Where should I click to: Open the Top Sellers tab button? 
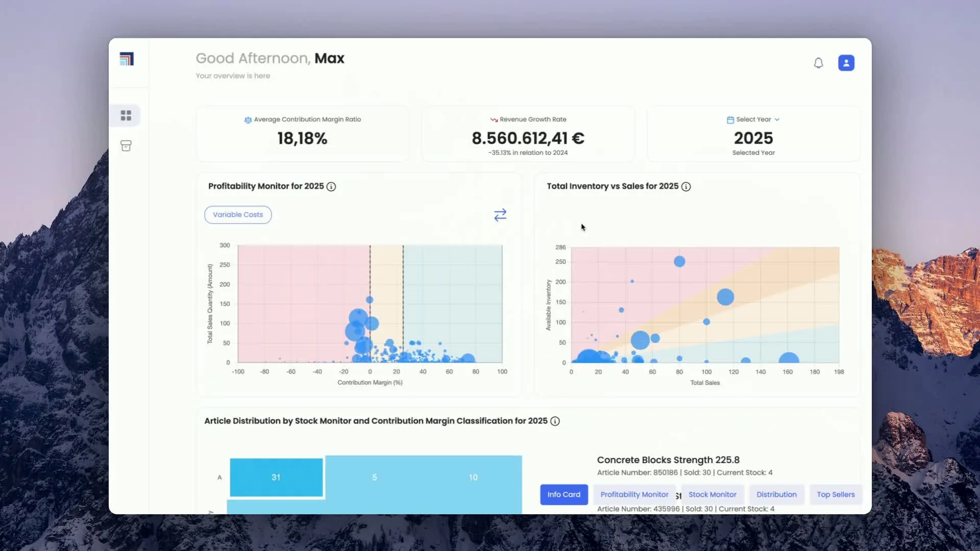(835, 494)
